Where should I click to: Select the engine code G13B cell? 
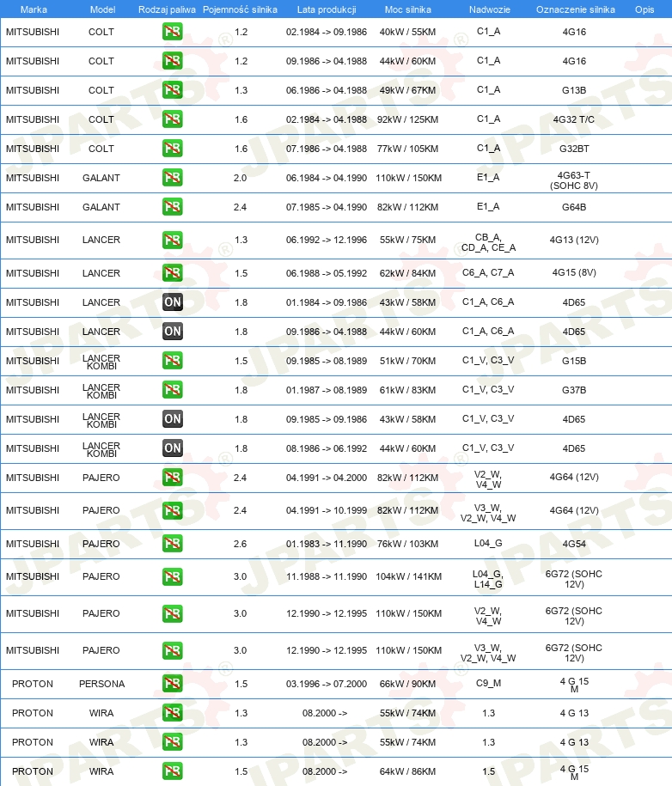point(574,90)
